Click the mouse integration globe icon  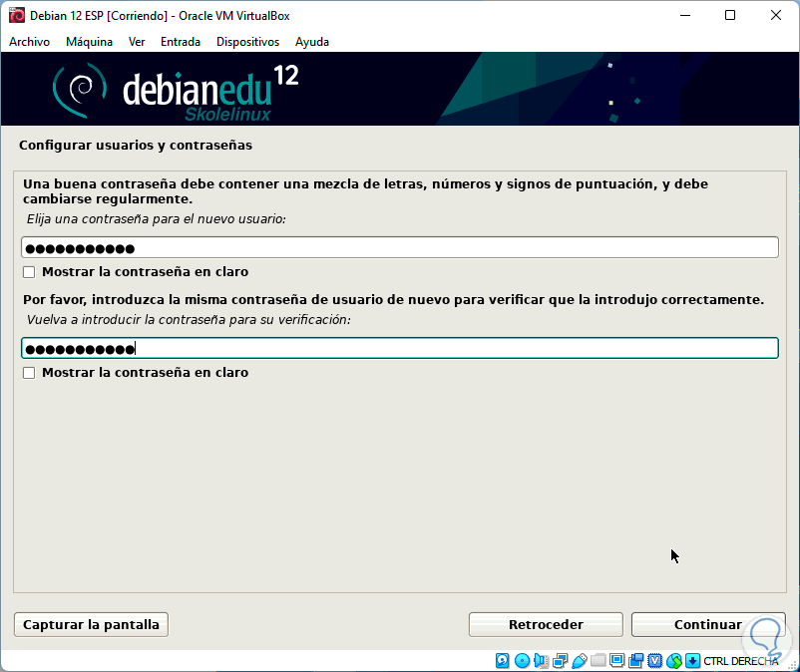click(674, 661)
